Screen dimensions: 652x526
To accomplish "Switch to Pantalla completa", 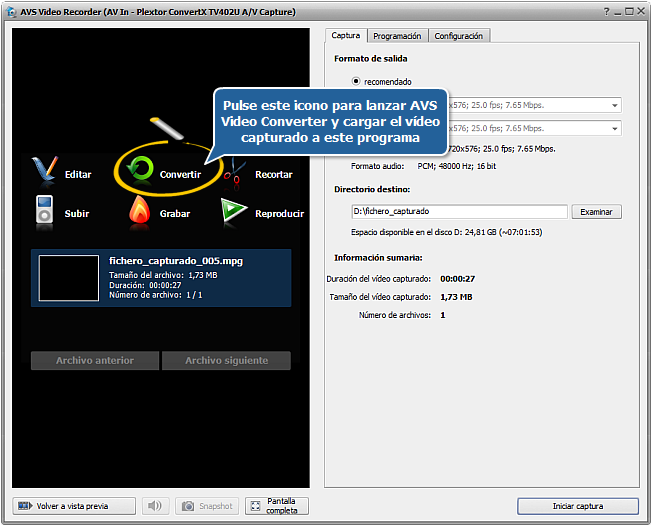I will 277,506.
